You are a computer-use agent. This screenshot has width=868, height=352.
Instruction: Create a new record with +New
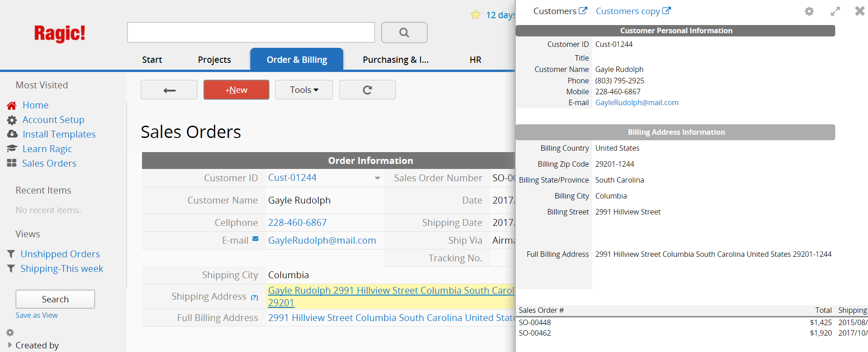[x=236, y=90]
